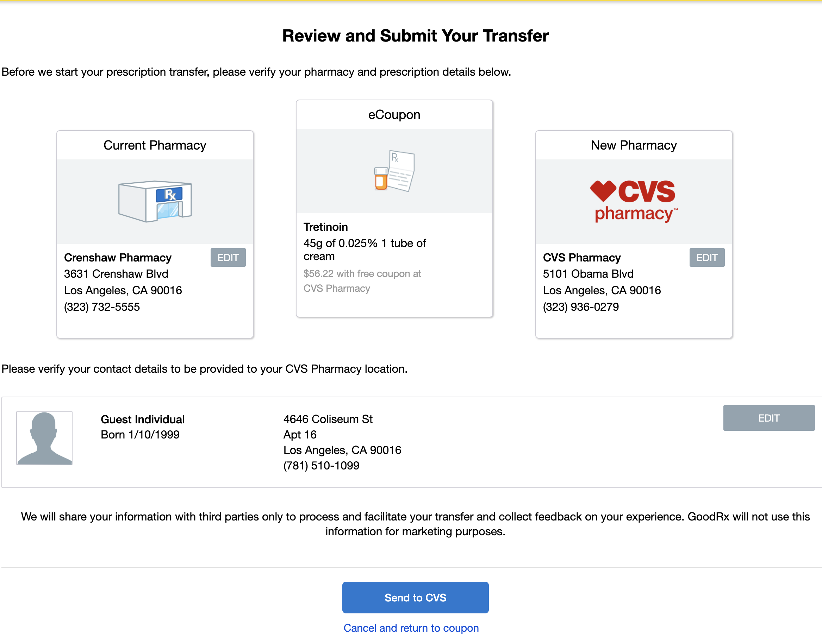Screen dimensions: 822x644
Task: Click the Guest Individual name
Action: pos(143,419)
